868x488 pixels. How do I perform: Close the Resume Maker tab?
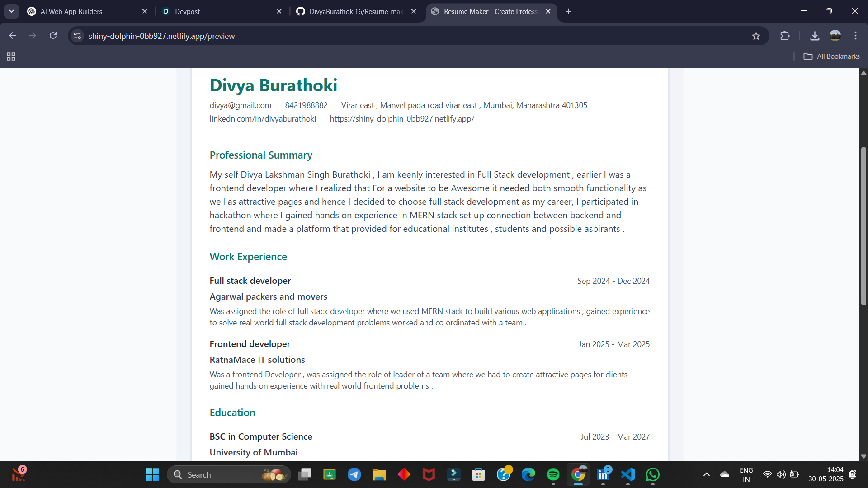coord(548,12)
